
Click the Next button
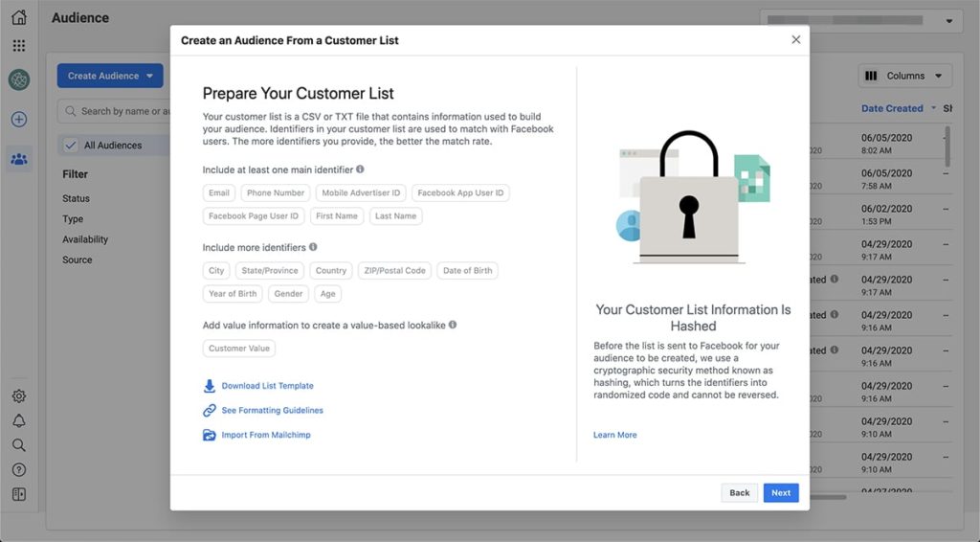(781, 493)
